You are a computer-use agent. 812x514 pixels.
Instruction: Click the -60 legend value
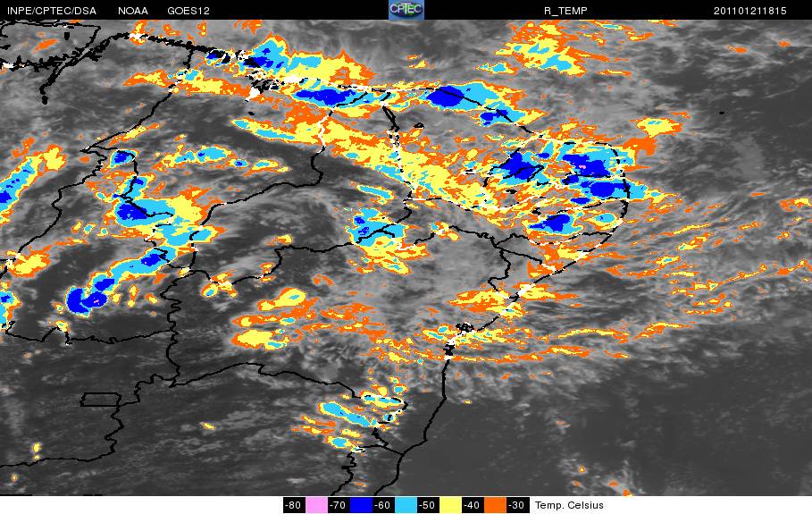[383, 505]
